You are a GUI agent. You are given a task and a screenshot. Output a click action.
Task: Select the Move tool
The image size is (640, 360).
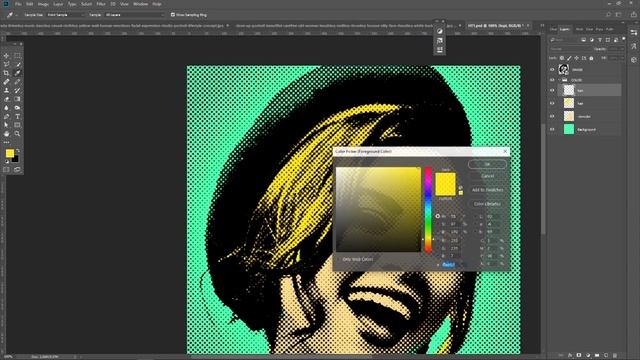coord(6,56)
